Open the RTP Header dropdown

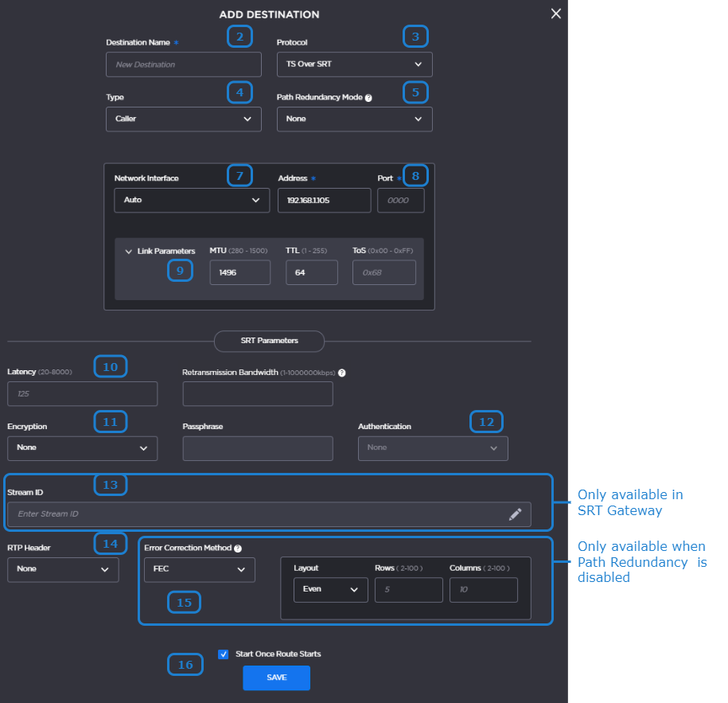63,570
